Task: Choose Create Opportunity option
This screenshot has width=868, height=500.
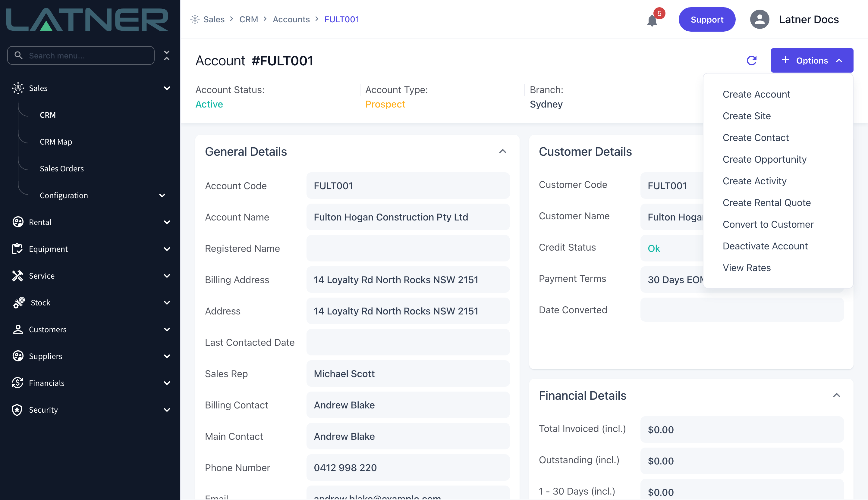Action: pos(765,159)
